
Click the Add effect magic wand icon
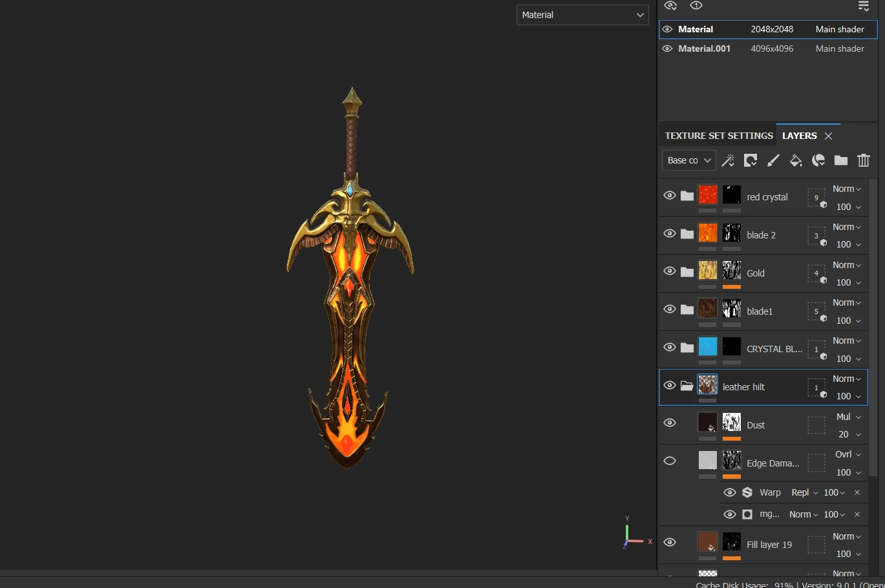[x=728, y=160]
